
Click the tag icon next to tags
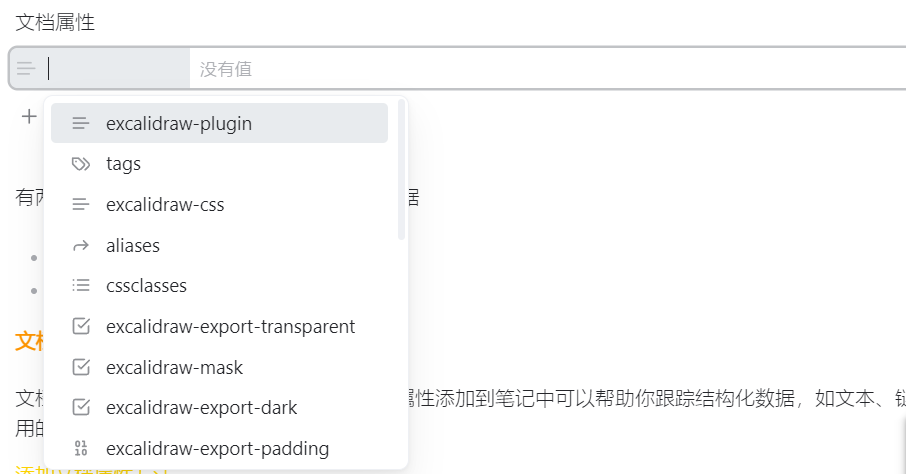[81, 164]
